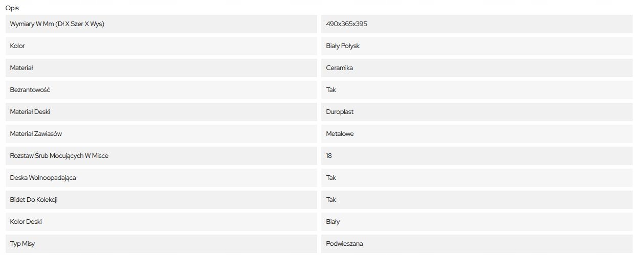
Task: Select the "Metalowe" value cell
Action: (x=340, y=134)
